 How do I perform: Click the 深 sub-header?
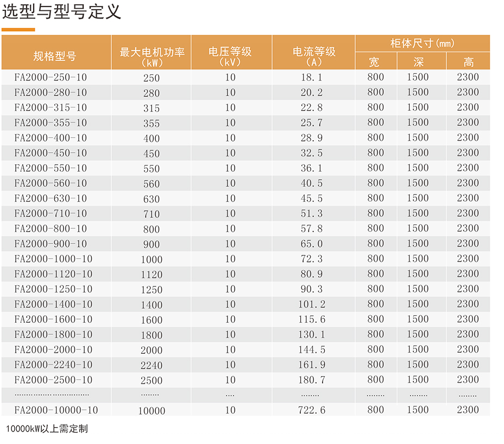tap(418, 62)
